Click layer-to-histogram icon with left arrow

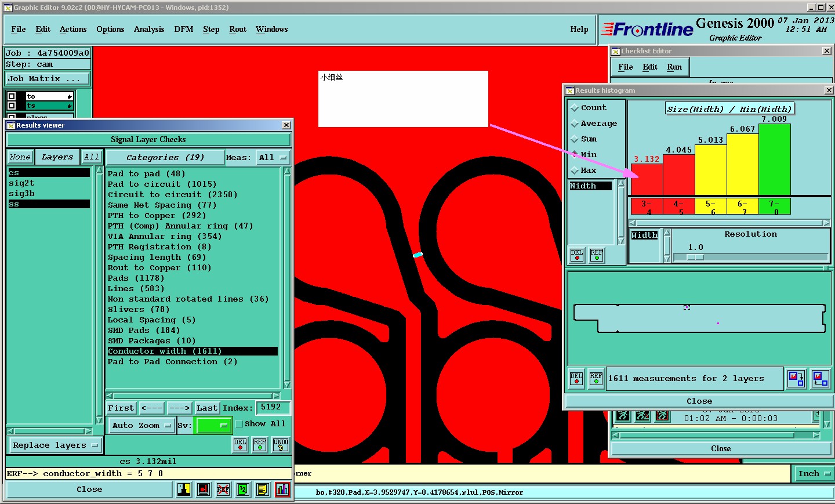coord(820,379)
